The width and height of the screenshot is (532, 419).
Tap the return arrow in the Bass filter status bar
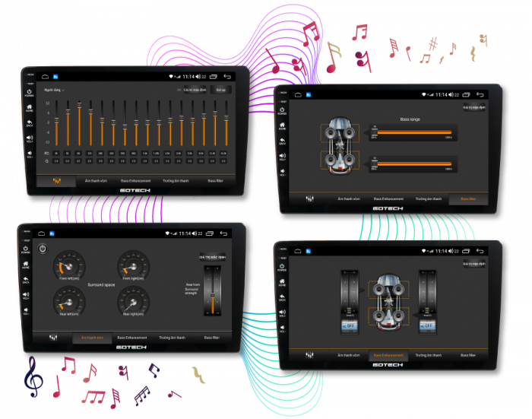(480, 94)
